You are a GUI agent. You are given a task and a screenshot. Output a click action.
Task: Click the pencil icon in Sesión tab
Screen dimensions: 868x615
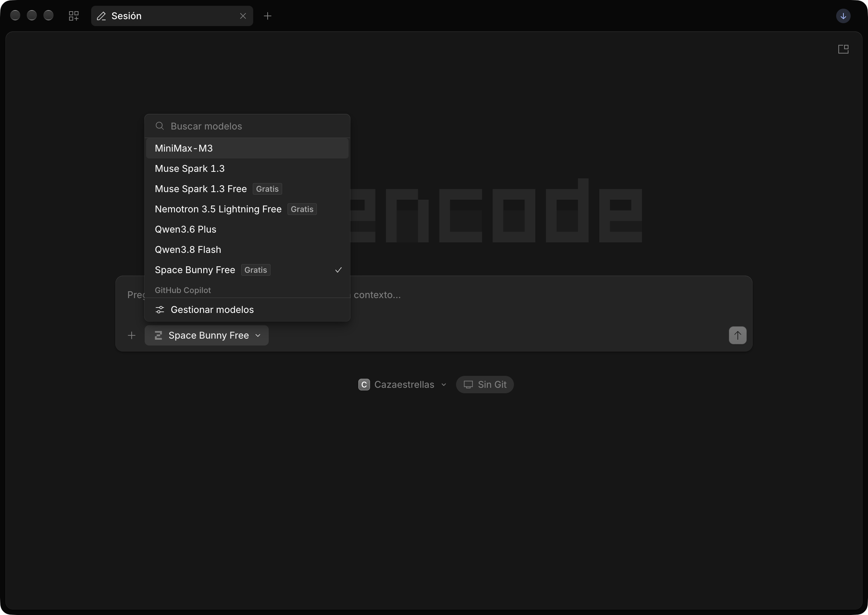[101, 16]
